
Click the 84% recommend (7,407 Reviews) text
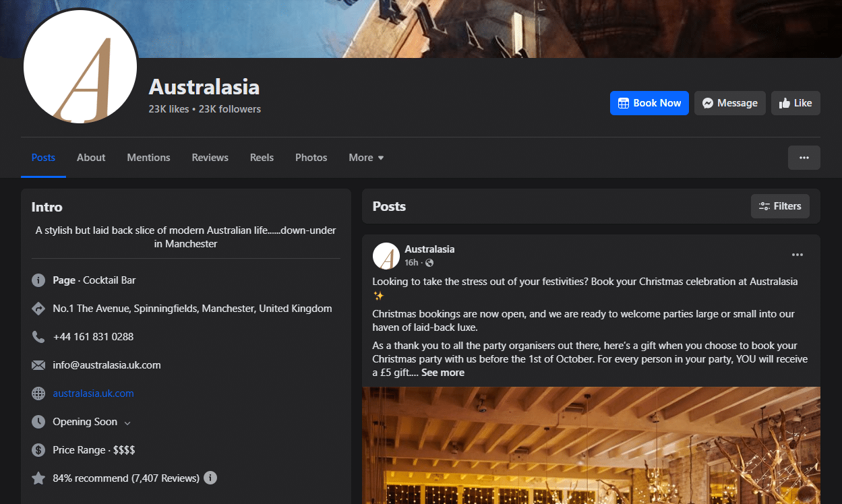point(126,478)
